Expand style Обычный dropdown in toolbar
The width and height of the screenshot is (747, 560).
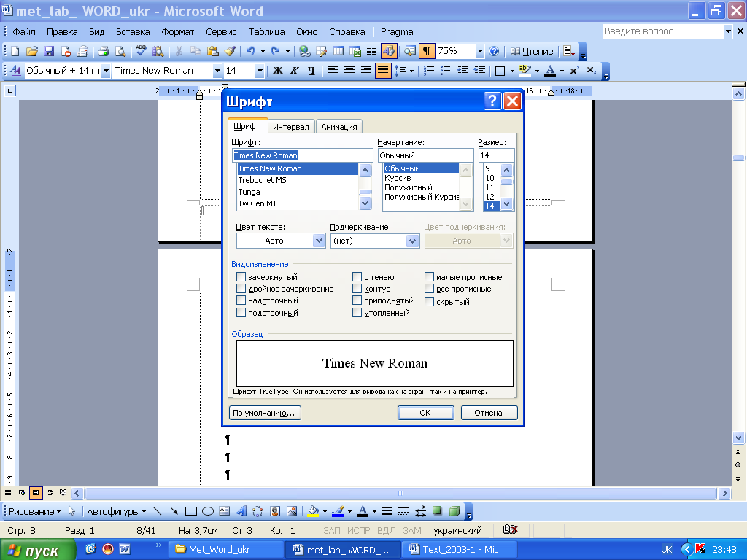106,71
